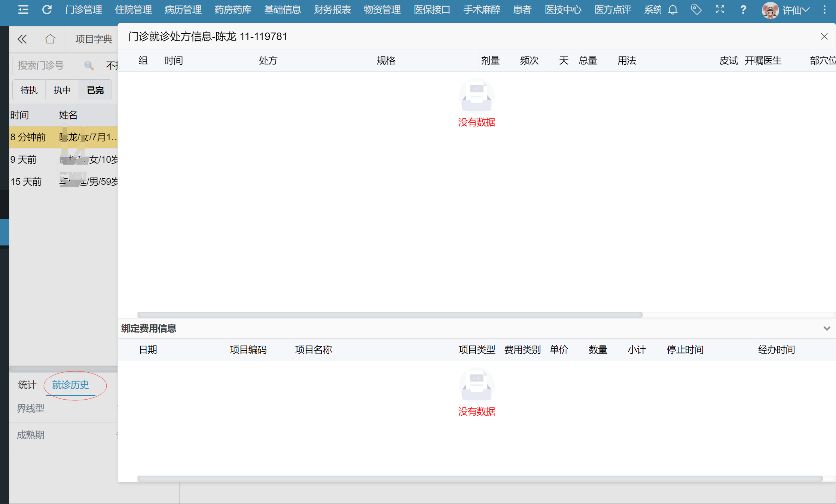The image size is (836, 504).
Task: Open 物资管理 menu
Action: tap(382, 10)
